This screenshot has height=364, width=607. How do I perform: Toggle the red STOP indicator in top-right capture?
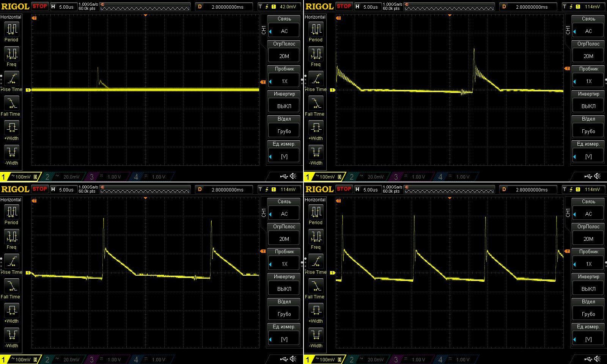(344, 6)
